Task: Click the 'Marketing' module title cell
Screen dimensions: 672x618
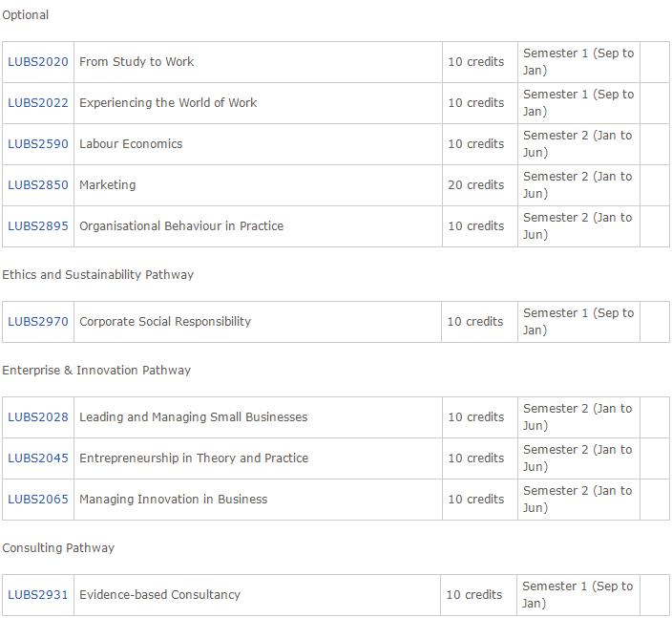Action: pyautogui.click(x=258, y=185)
